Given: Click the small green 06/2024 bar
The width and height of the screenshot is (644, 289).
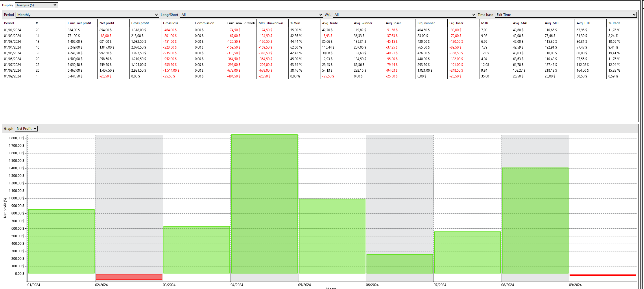Looking at the screenshot, I should coord(400,264).
